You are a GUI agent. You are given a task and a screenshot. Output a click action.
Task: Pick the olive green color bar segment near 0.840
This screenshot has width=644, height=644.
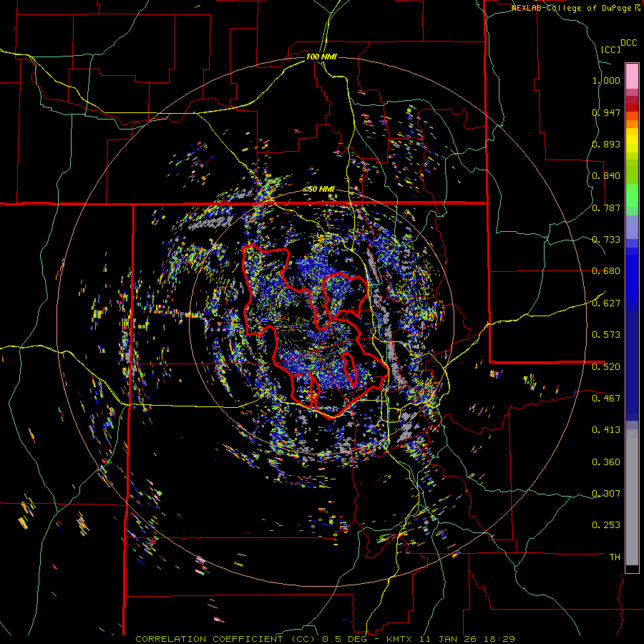[632, 172]
